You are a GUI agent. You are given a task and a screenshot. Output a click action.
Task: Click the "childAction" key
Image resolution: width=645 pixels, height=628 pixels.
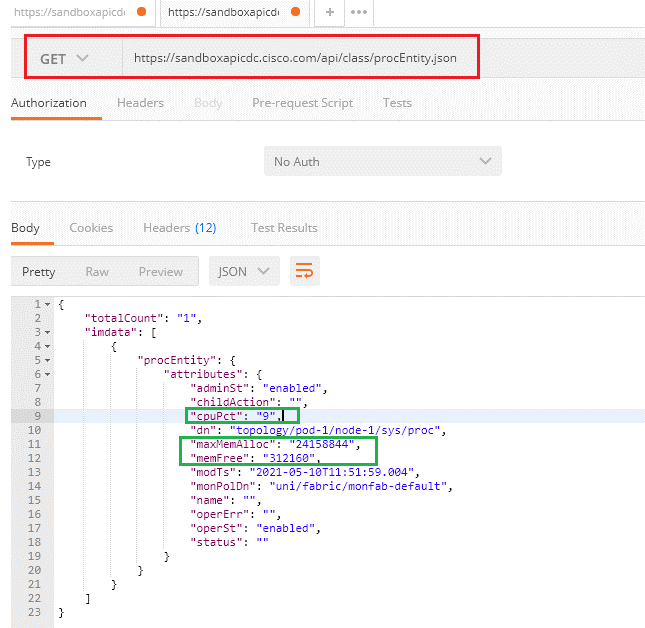[232, 402]
